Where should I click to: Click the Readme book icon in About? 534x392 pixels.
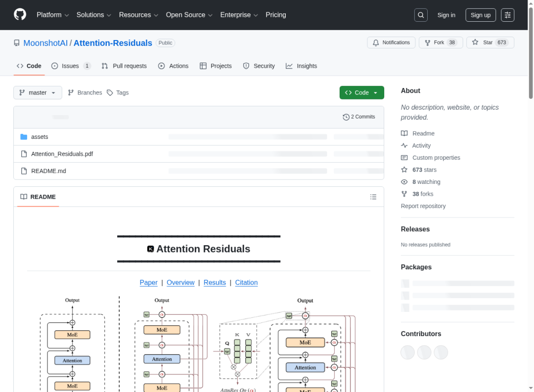coord(404,133)
